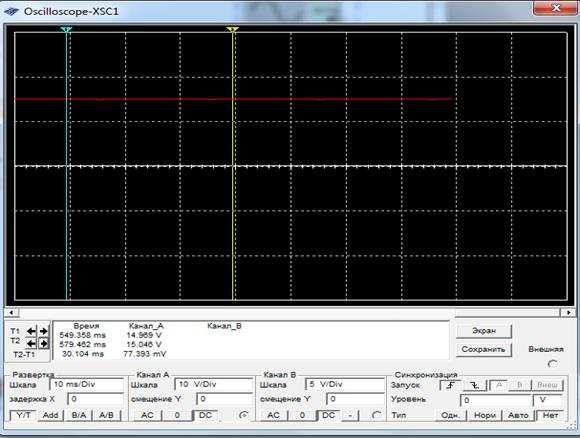Choose Y/T display mode
Image resolution: width=580 pixels, height=438 pixels.
point(23,415)
